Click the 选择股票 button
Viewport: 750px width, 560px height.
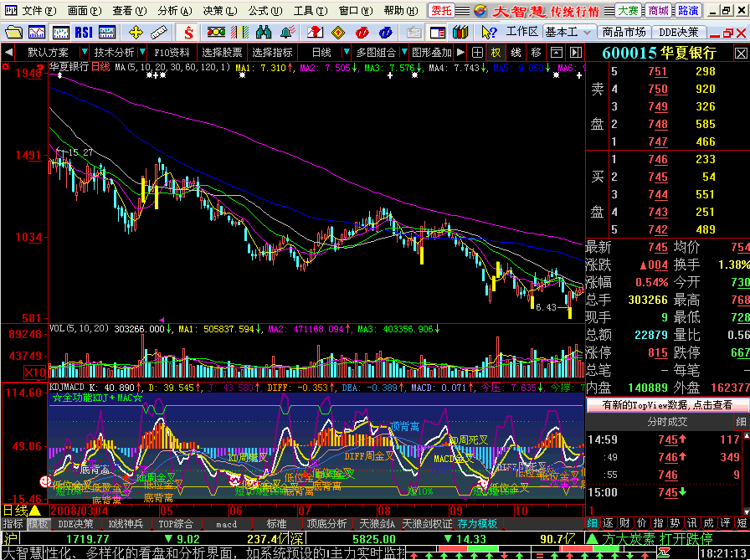click(222, 52)
